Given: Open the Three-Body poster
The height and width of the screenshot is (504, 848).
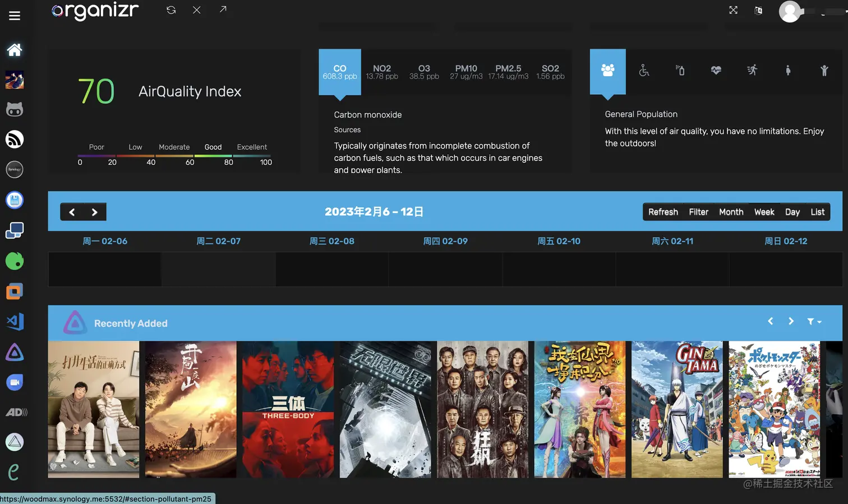Looking at the screenshot, I should (288, 409).
